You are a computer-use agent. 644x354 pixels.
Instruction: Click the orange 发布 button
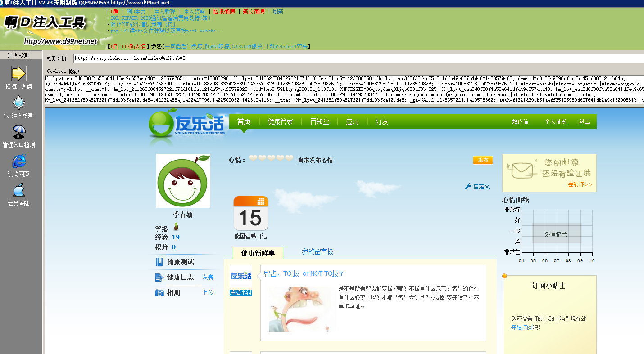click(x=483, y=160)
